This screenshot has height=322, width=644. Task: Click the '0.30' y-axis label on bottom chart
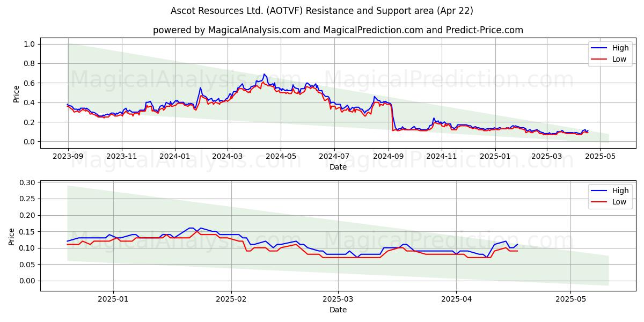tap(27, 182)
